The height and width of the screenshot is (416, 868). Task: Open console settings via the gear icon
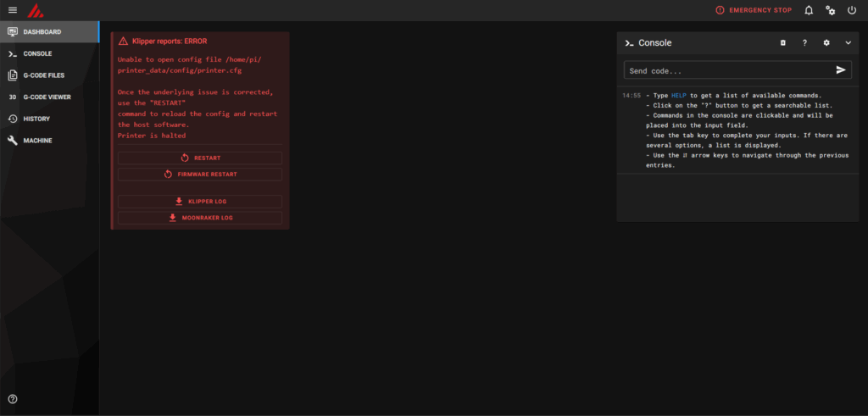click(826, 42)
